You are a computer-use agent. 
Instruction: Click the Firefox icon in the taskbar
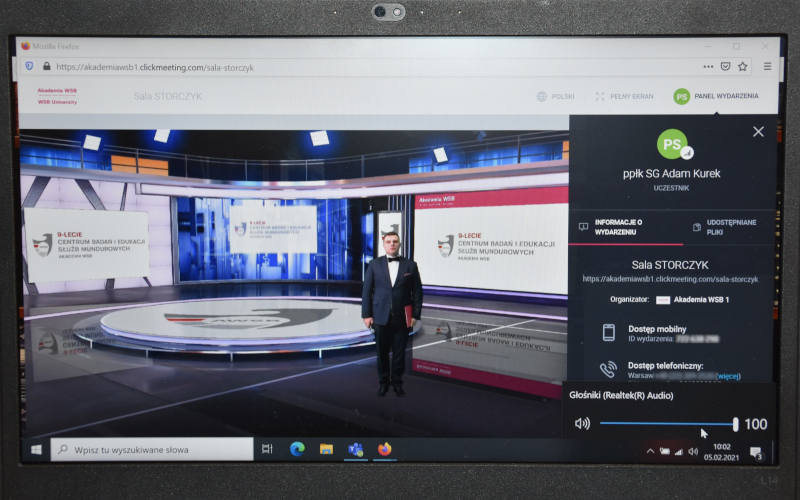pyautogui.click(x=384, y=450)
